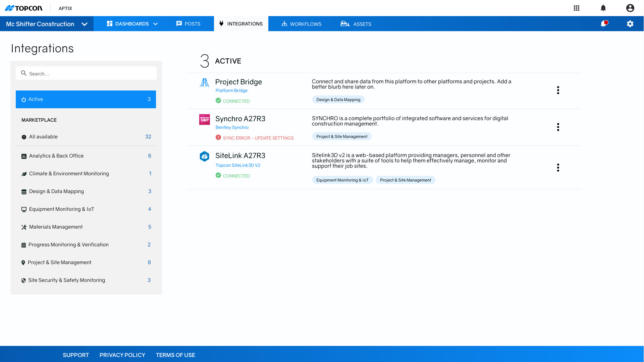Filter by Materials Management

coord(86,227)
